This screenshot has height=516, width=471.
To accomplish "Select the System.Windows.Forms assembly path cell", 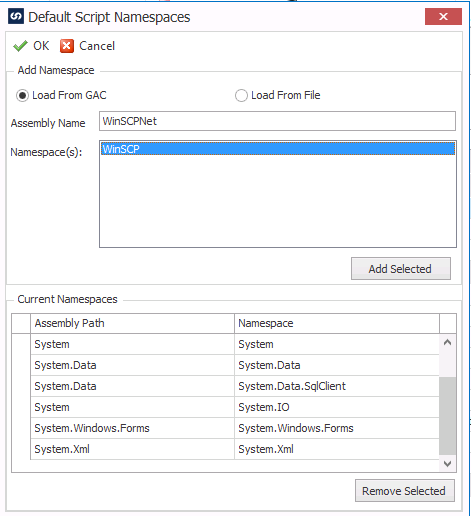I will (132, 428).
